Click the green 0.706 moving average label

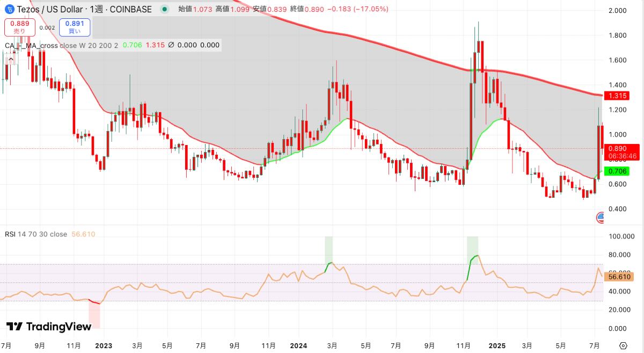[x=618, y=171]
